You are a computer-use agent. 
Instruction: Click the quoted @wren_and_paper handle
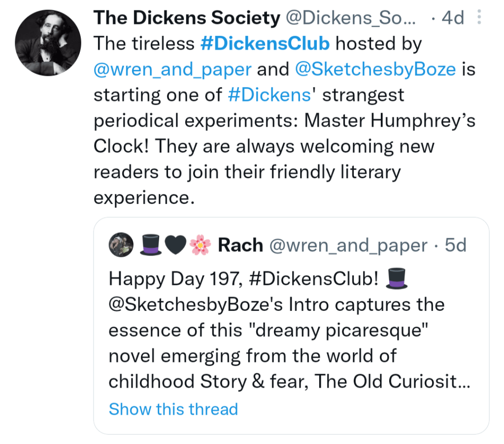point(348,245)
